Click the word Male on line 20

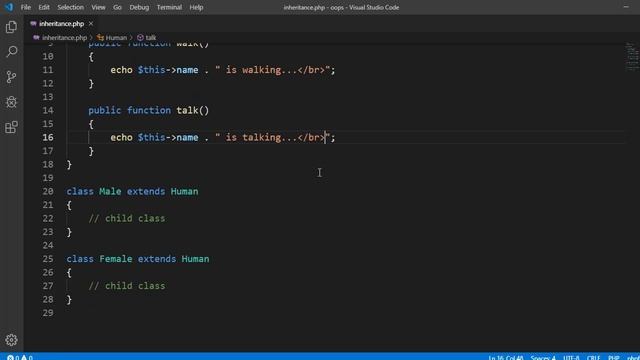pos(110,191)
